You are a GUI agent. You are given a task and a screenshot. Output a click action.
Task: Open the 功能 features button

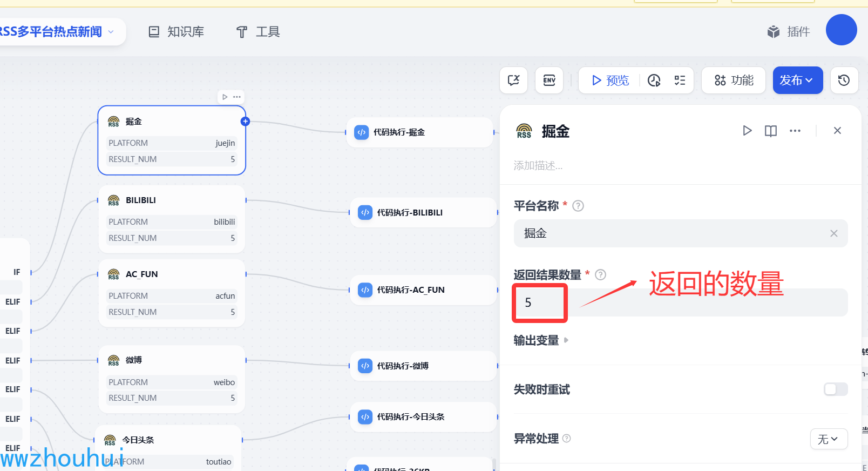(734, 80)
